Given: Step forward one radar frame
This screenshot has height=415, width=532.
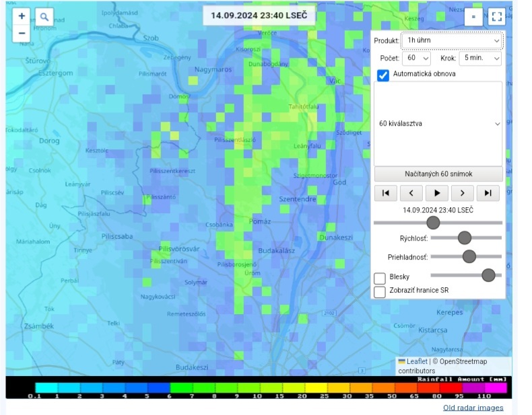Looking at the screenshot, I should pyautogui.click(x=463, y=193).
